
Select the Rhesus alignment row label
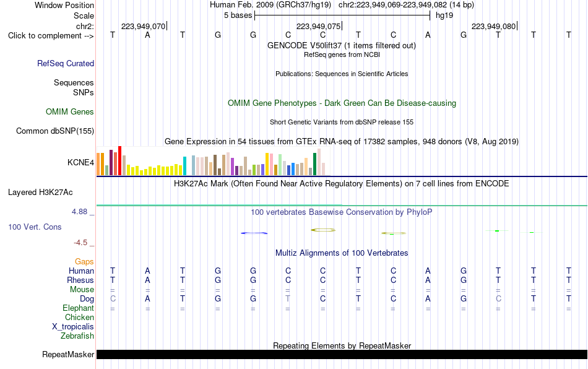[80, 280]
